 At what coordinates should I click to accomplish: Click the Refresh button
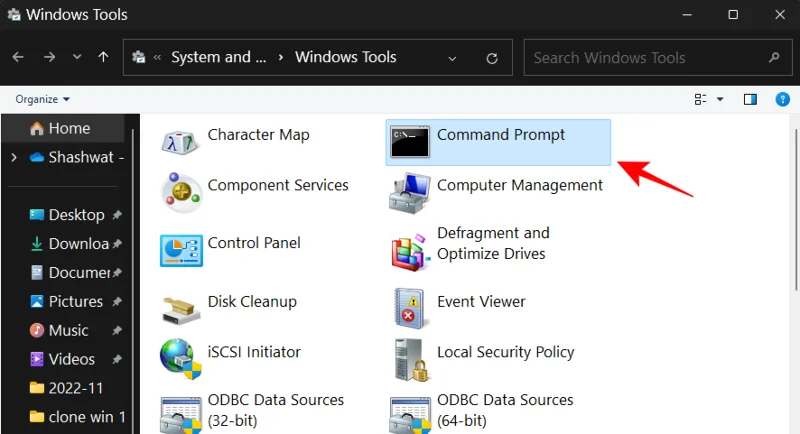pyautogui.click(x=491, y=58)
